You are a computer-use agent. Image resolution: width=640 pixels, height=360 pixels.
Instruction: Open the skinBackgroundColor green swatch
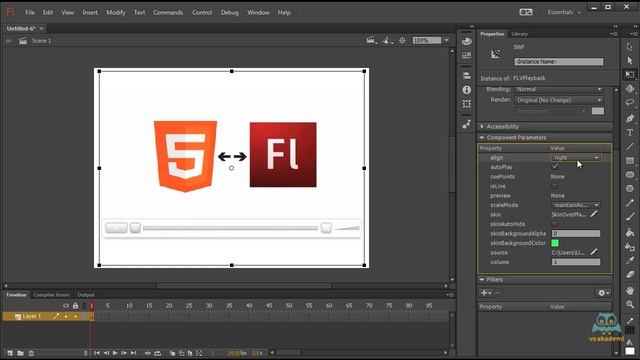pos(555,243)
